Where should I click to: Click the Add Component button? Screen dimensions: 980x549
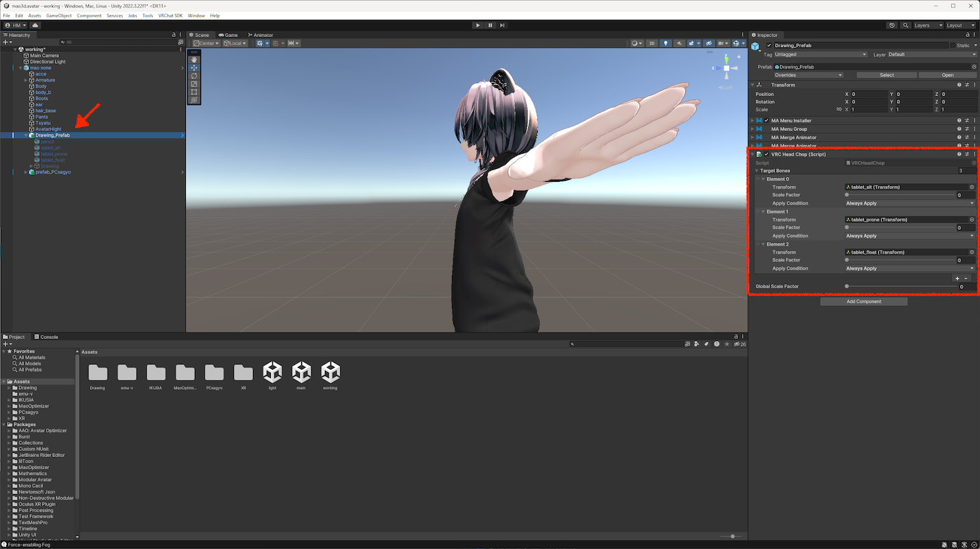coord(863,301)
